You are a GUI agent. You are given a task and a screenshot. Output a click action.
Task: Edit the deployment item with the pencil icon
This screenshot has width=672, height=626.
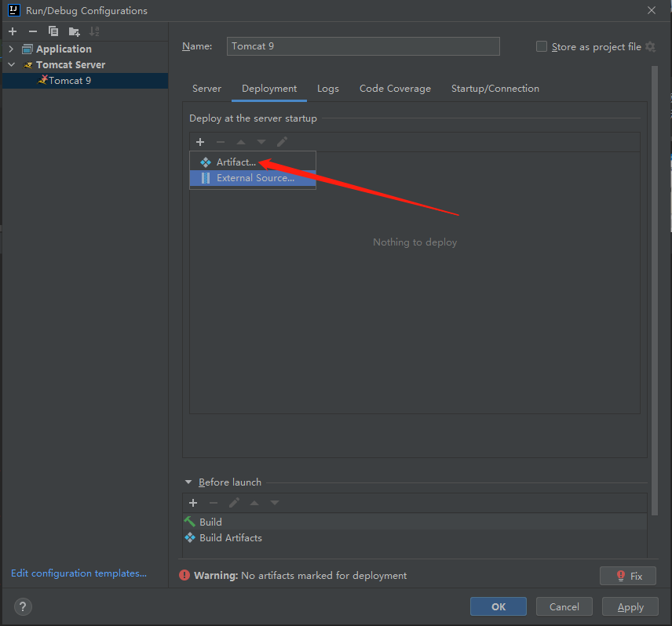click(282, 142)
